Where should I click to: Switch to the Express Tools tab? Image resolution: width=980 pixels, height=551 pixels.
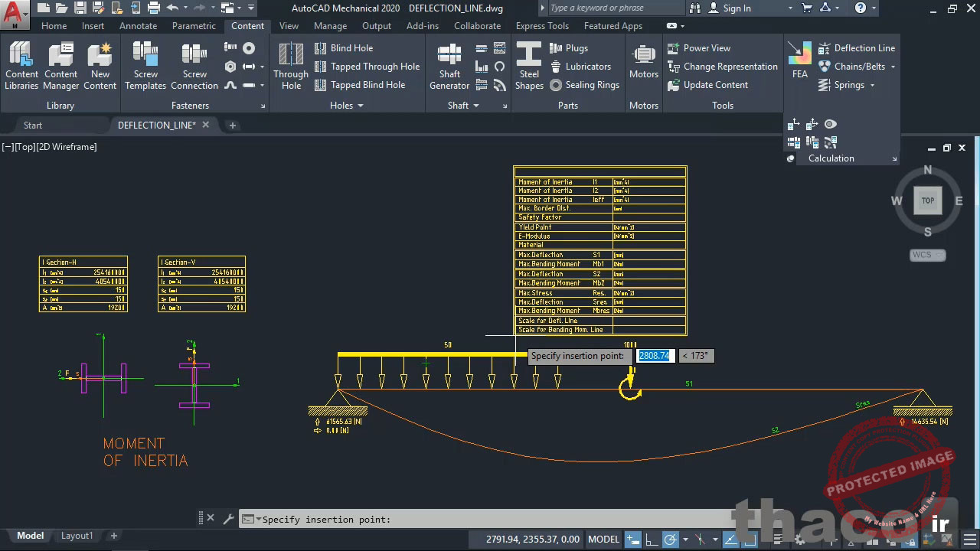click(542, 25)
